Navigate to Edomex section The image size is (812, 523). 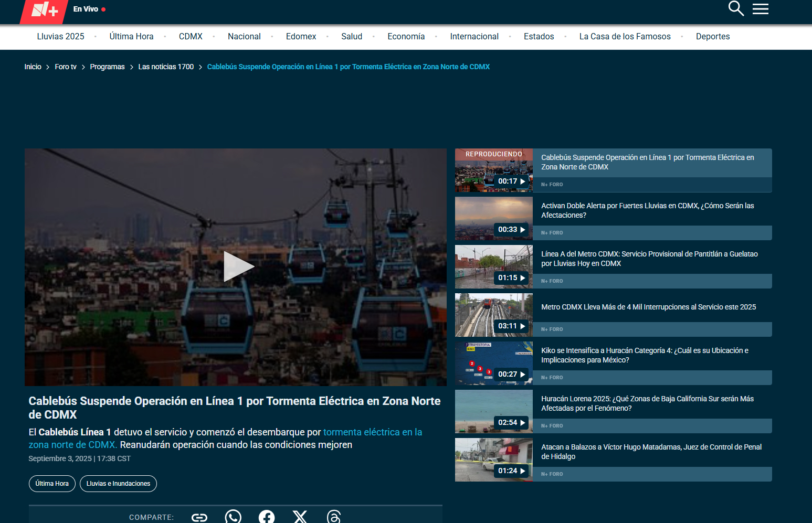point(301,36)
